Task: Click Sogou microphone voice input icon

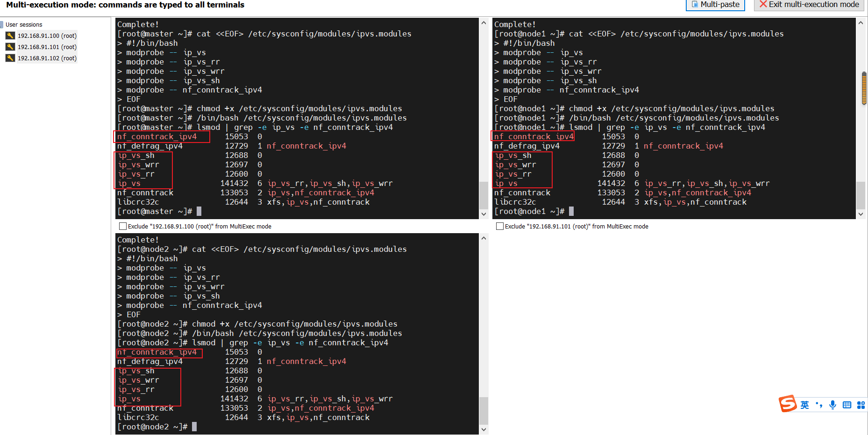Action: pyautogui.click(x=832, y=405)
